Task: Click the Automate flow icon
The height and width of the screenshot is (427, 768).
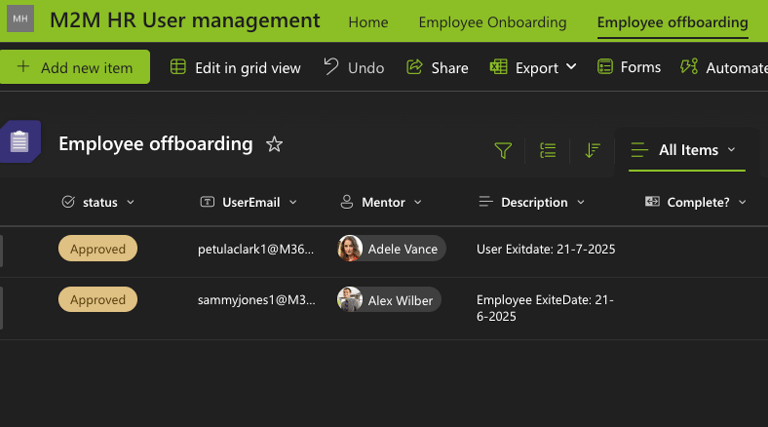Action: 689,67
